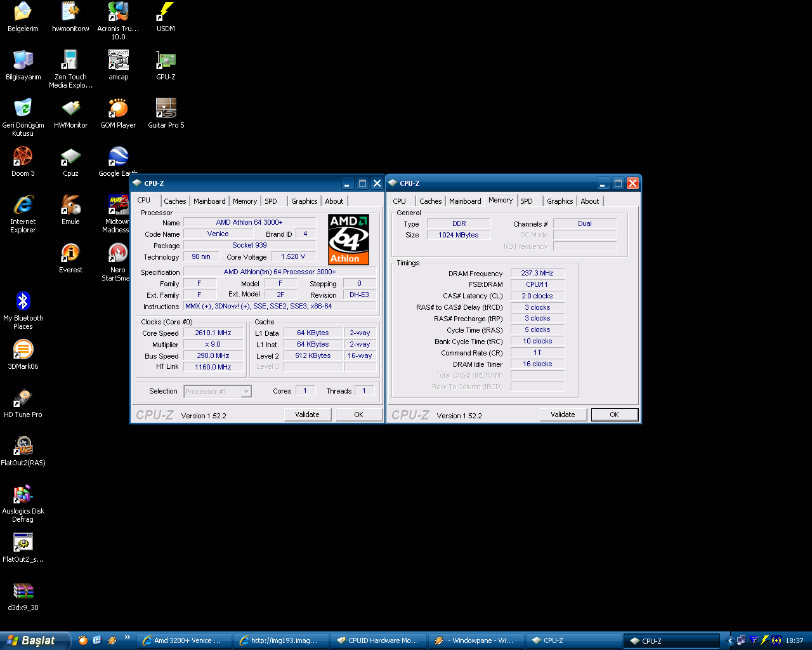
Task: Click the 1024 MBytes size value
Action: pos(459,235)
